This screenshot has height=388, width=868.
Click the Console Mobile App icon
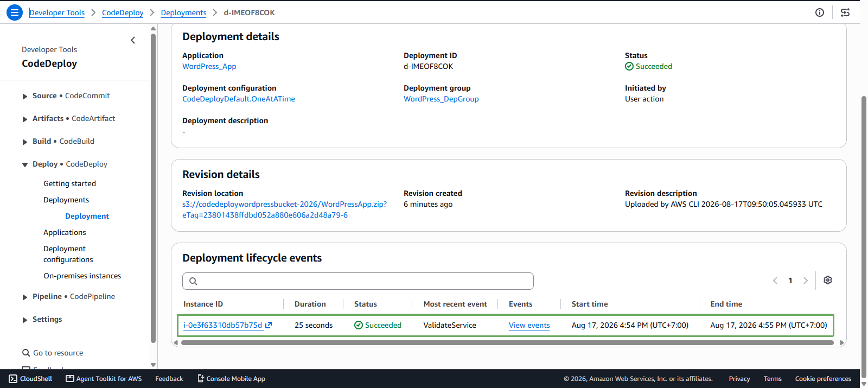point(200,379)
